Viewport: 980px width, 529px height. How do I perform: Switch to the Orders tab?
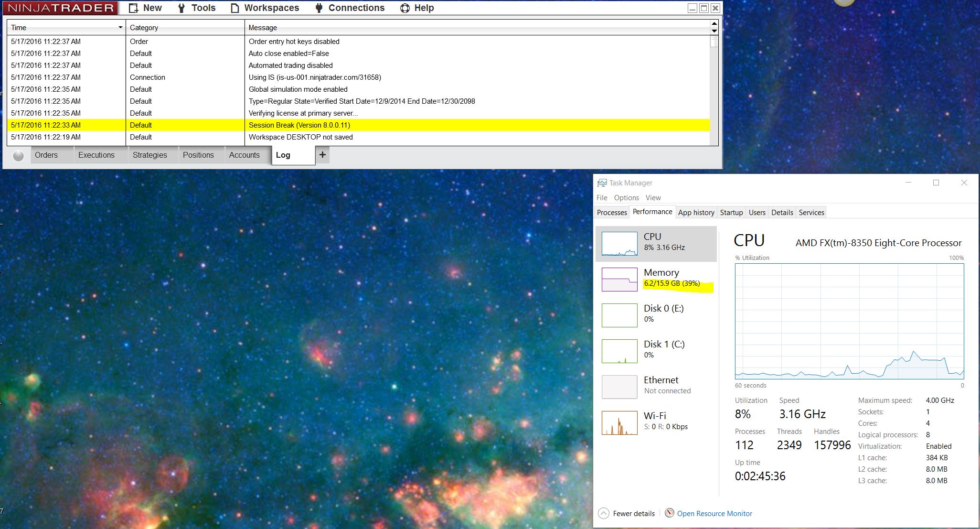pyautogui.click(x=46, y=155)
